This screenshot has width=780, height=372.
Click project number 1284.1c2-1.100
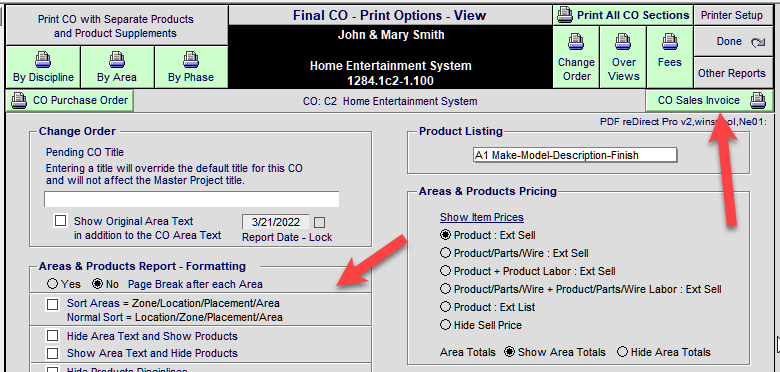[391, 81]
